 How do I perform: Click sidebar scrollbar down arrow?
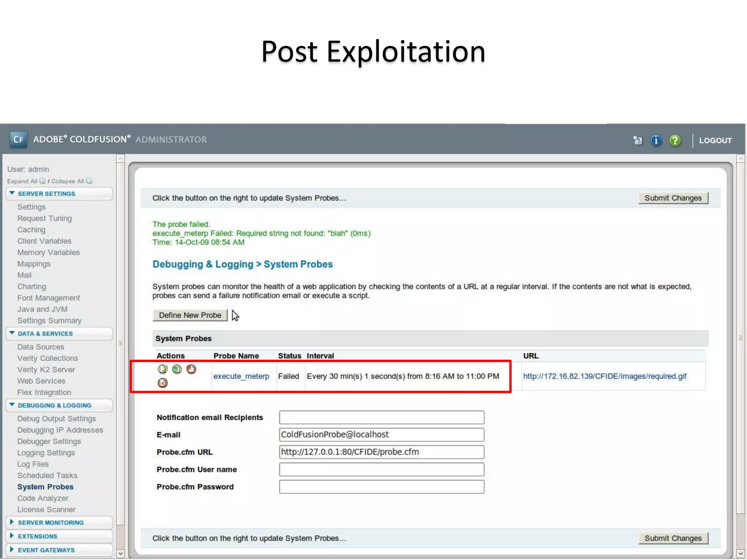(x=120, y=553)
